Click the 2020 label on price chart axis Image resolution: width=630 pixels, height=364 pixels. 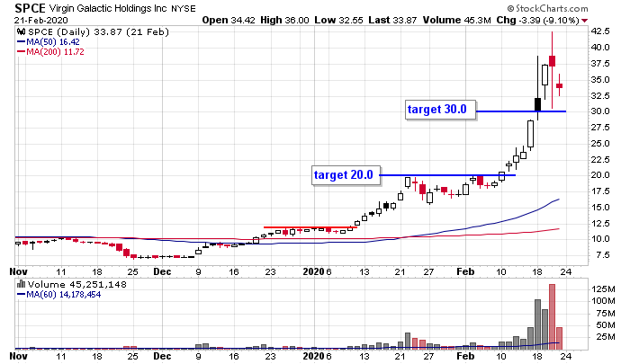(313, 271)
